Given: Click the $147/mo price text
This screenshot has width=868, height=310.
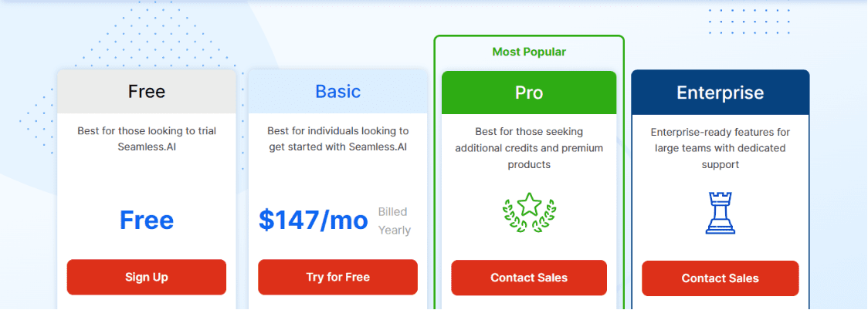Looking at the screenshot, I should 314,221.
